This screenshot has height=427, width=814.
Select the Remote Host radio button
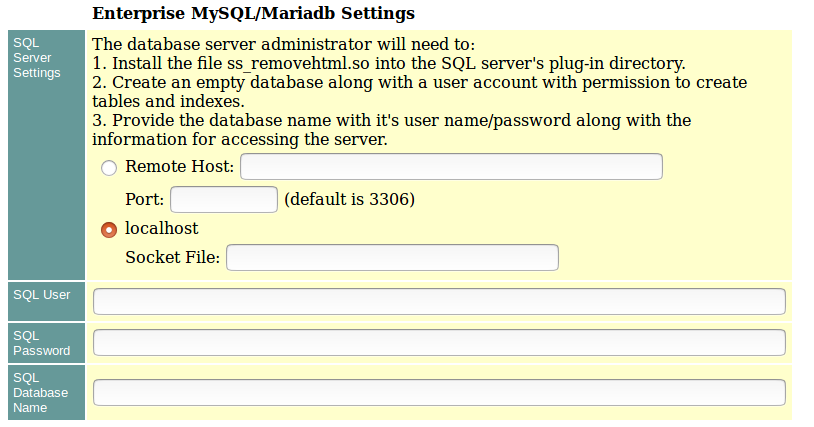(109, 168)
